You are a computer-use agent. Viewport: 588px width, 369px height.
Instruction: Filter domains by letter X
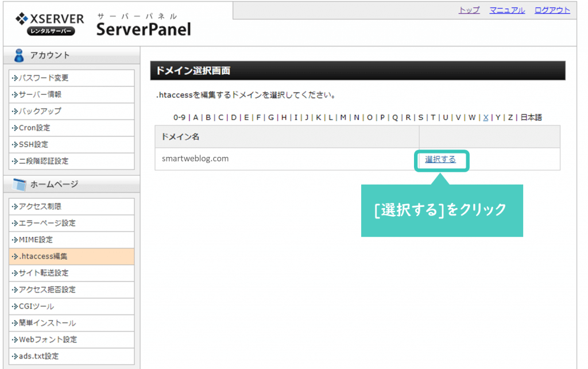click(x=486, y=117)
